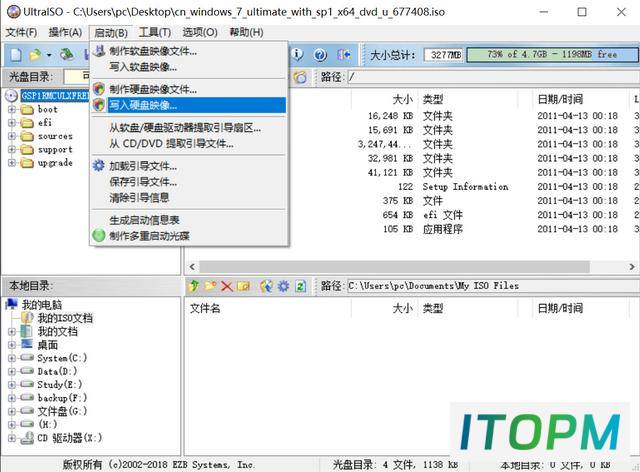This screenshot has height=472, width=640.
Task: Click the New folder icon in local toolbar
Action: 210,286
